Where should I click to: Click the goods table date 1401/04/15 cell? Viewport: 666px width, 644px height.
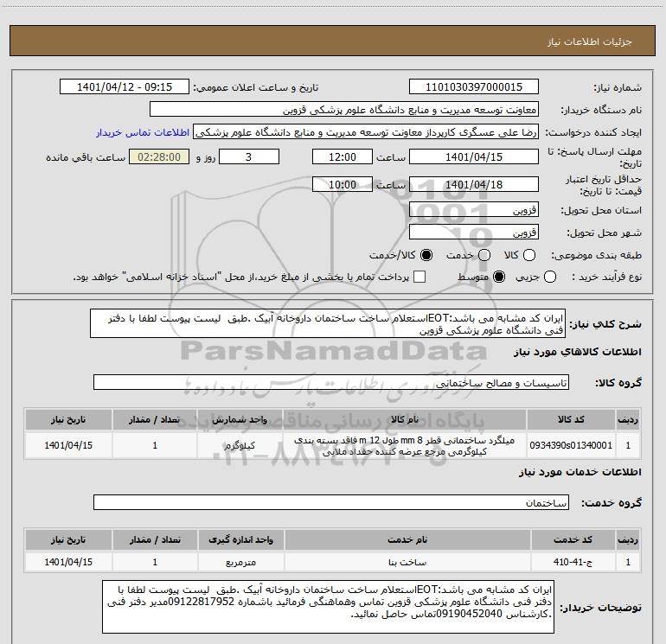[68, 445]
